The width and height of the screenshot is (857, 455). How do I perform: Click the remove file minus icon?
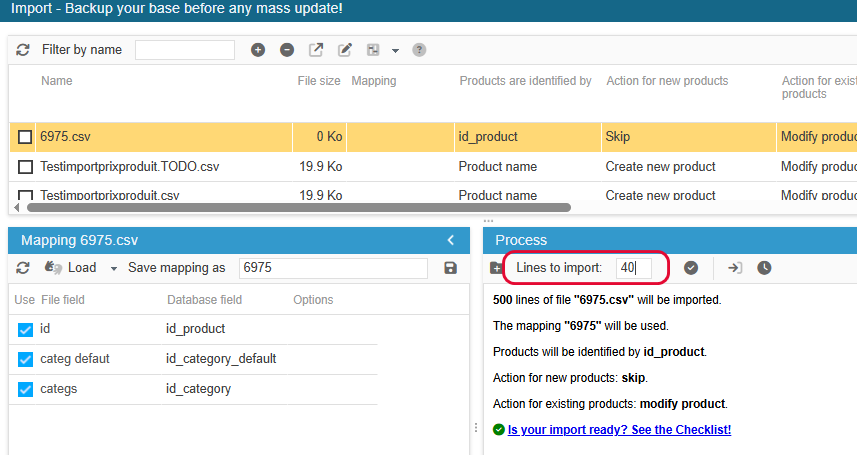click(287, 50)
